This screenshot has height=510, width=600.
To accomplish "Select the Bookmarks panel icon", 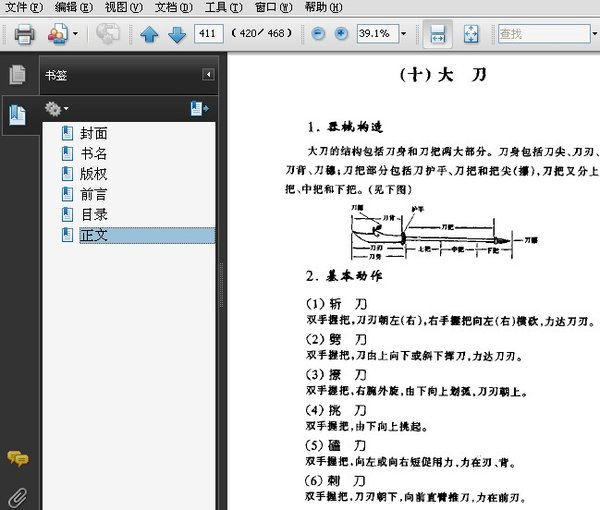I will [x=17, y=115].
